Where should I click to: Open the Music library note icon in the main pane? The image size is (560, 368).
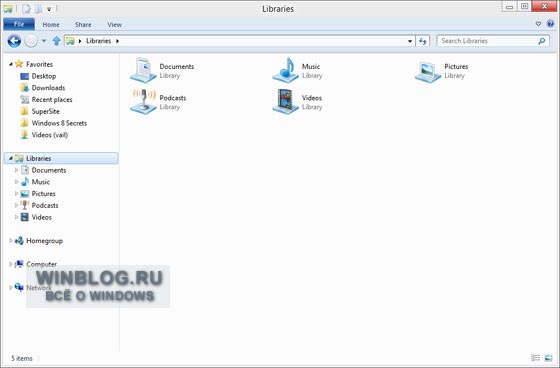[x=286, y=70]
